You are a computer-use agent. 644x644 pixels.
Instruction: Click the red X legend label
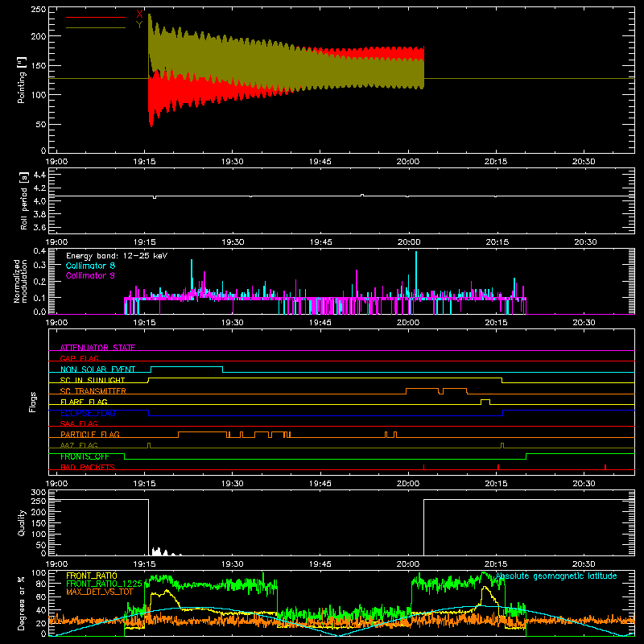tap(139, 14)
